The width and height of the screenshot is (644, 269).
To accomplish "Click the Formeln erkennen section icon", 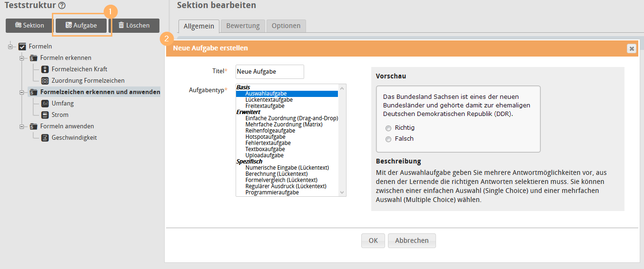I will [x=33, y=58].
